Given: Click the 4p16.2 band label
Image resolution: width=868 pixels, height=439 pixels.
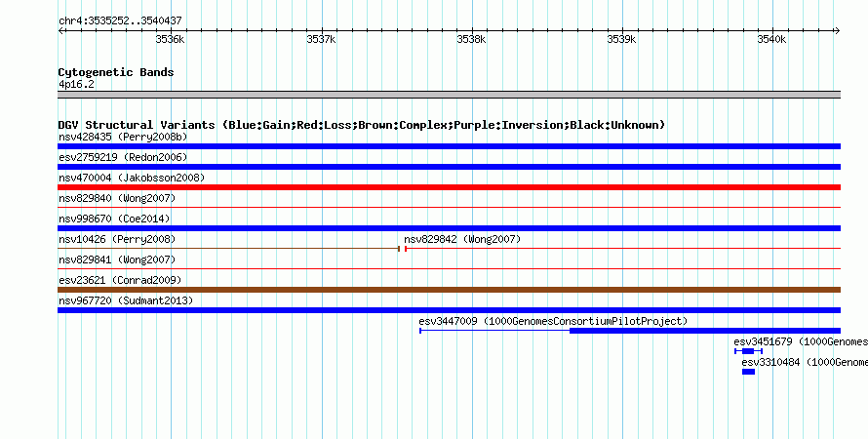Looking at the screenshot, I should 76,84.
